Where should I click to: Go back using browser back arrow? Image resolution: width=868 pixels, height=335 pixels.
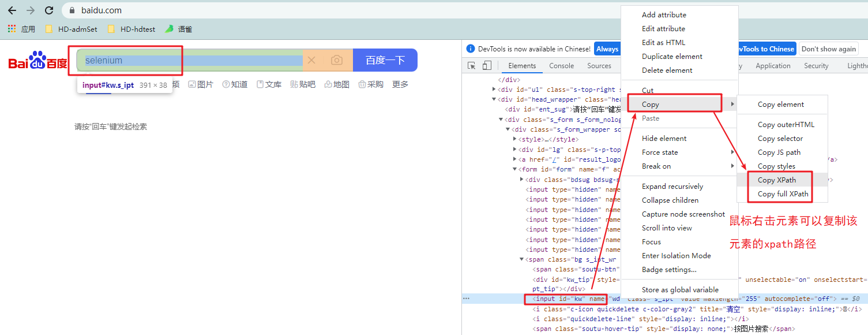point(12,10)
